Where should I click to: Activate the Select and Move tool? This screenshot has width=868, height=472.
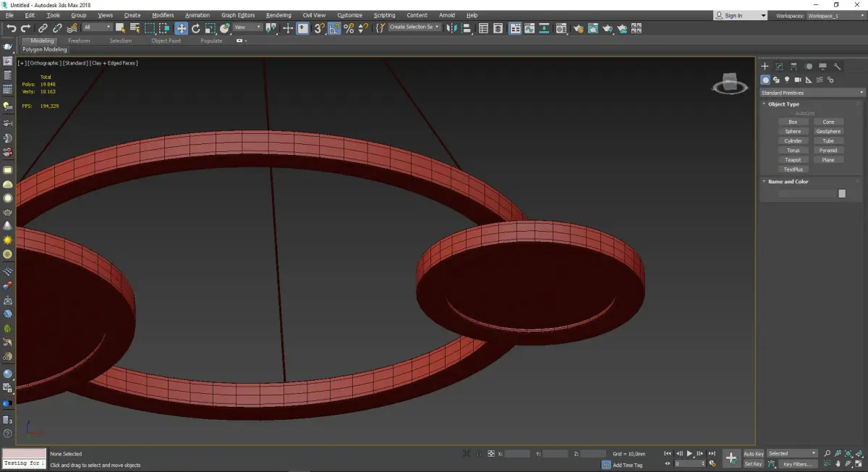181,28
